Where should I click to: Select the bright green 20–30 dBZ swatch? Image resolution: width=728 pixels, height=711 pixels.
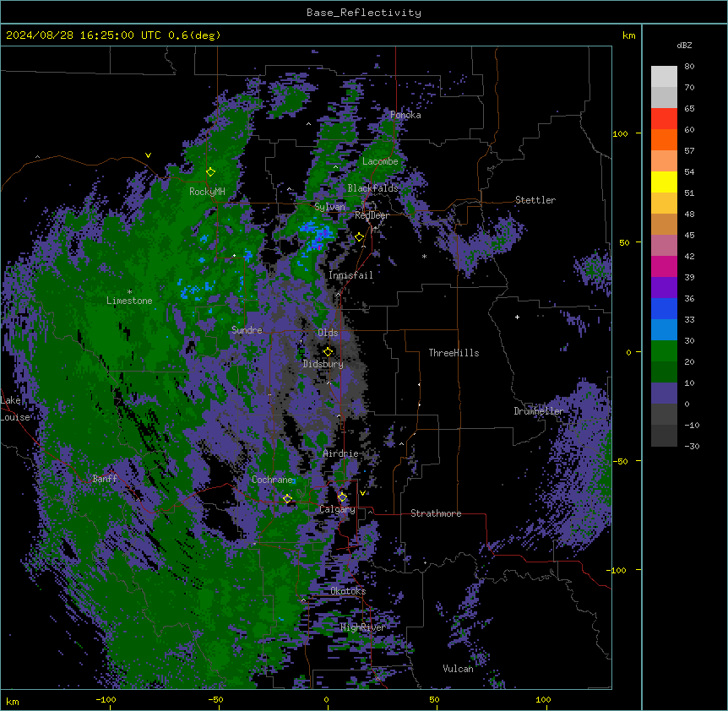[664, 351]
